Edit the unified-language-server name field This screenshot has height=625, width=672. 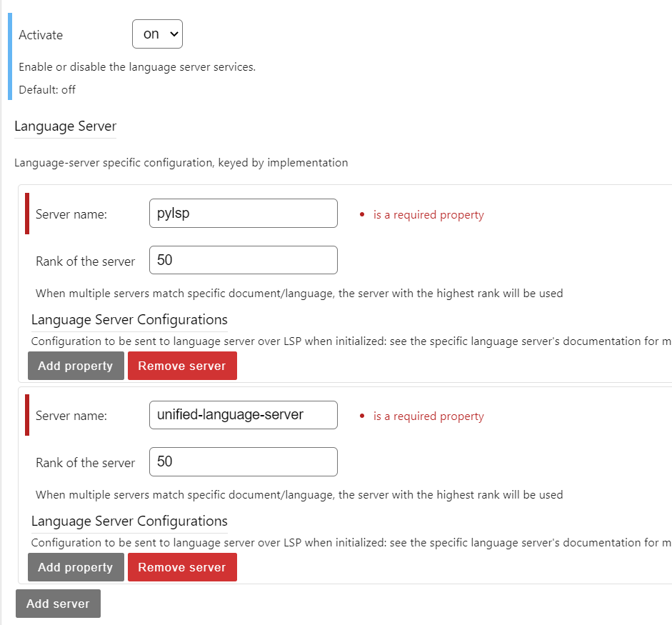point(243,414)
